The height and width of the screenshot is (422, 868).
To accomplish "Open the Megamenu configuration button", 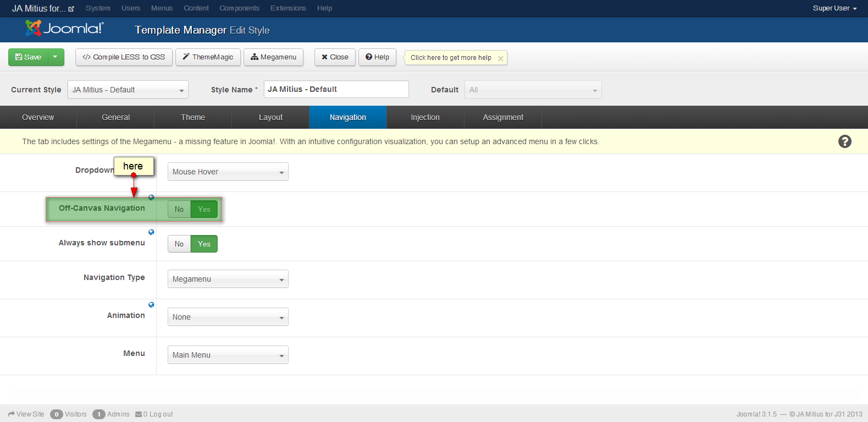I will pyautogui.click(x=273, y=57).
